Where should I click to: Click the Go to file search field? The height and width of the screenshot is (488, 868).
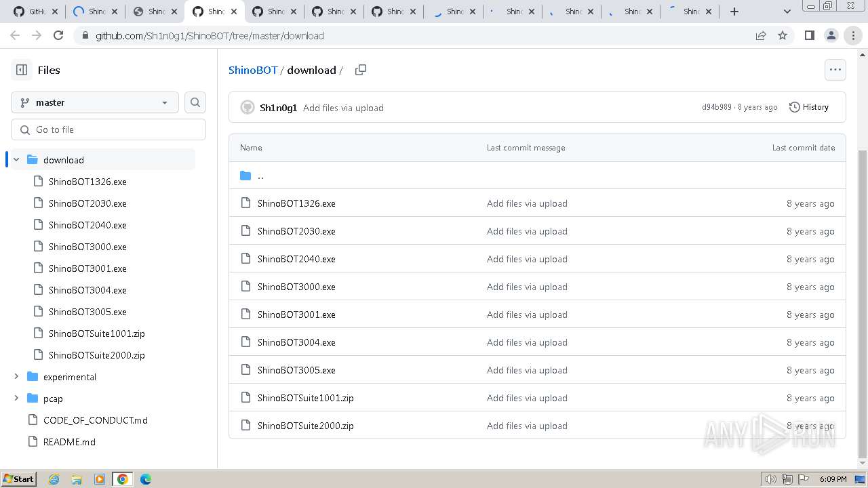point(108,129)
